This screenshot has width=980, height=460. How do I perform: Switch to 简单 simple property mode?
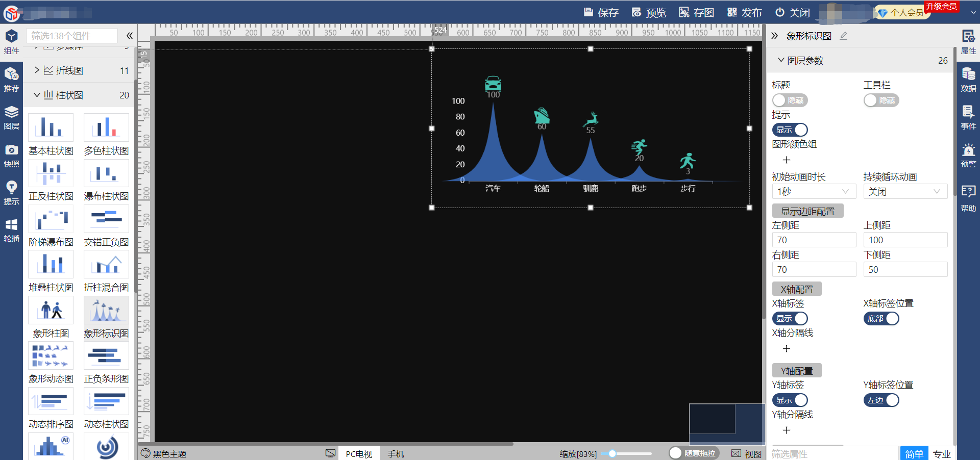(914, 453)
